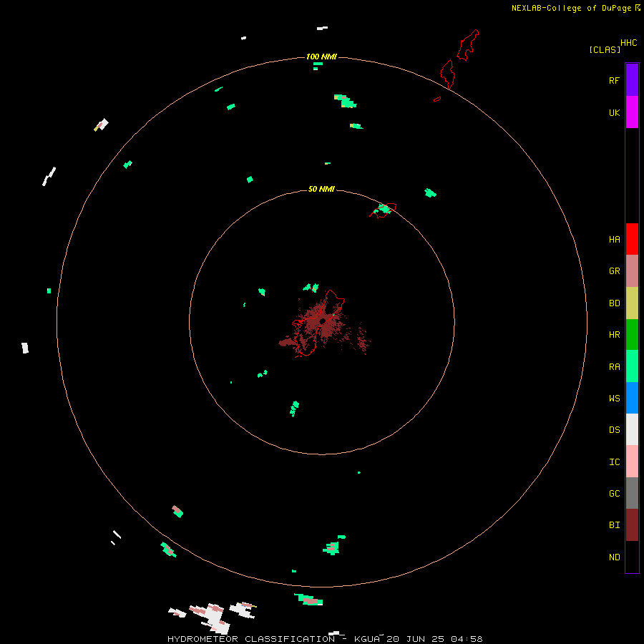Click the NEXLAB-College of DuPage text
Image resolution: width=644 pixels, height=644 pixels.
pyautogui.click(x=571, y=8)
